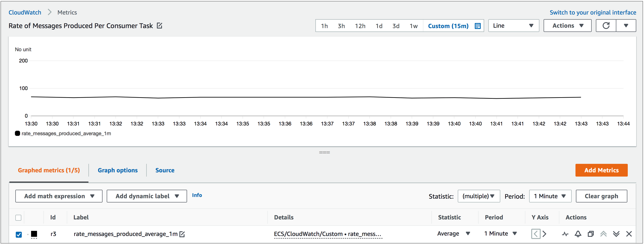Click the Clear graph button
This screenshot has width=644, height=245.
click(x=601, y=196)
